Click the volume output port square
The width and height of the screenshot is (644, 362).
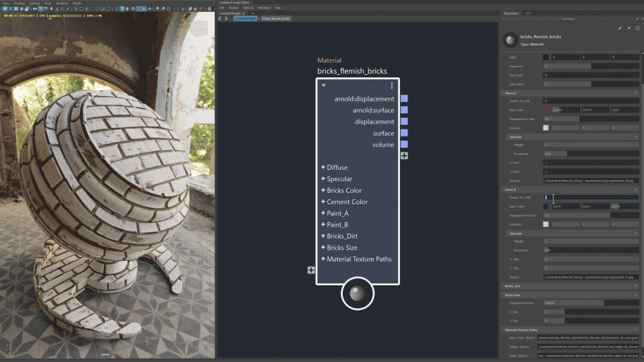(404, 145)
